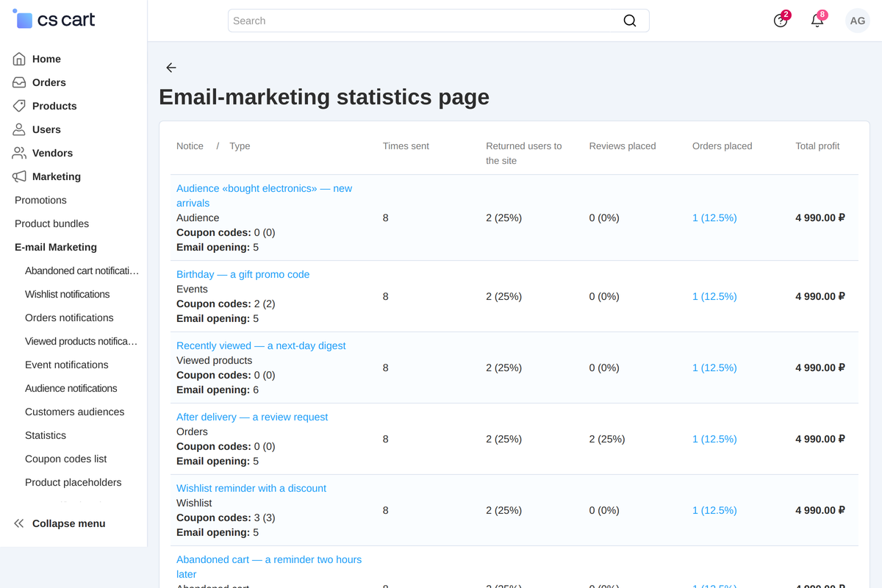Click the Marketing megaphone icon
Screen dimensions: 882x588
pos(19,176)
